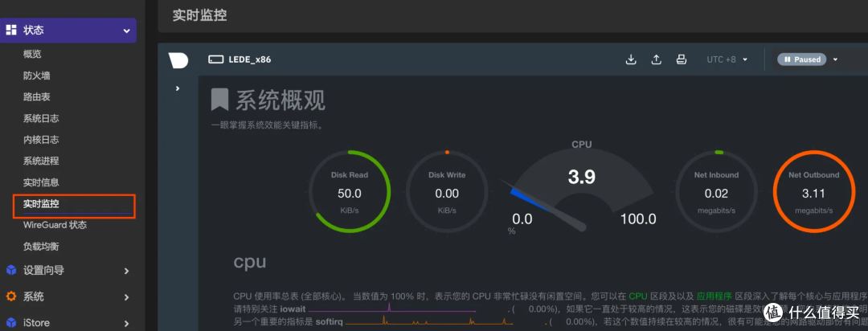The width and height of the screenshot is (868, 331).
Task: Click the 实时监控 page title
Action: coord(200,15)
